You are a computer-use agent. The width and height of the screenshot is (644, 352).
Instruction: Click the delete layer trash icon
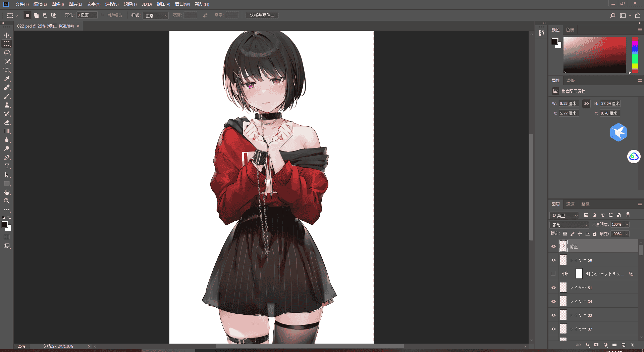[x=633, y=345]
